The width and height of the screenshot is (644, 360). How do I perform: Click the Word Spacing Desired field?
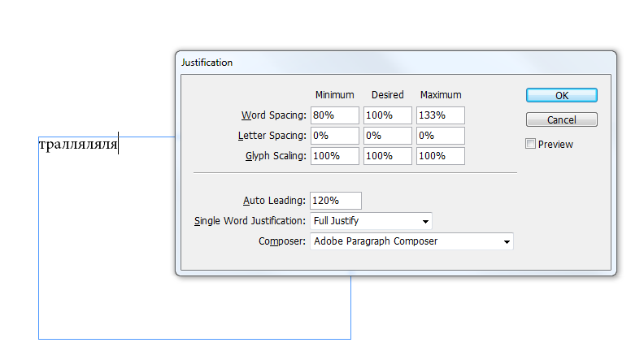tap(387, 115)
